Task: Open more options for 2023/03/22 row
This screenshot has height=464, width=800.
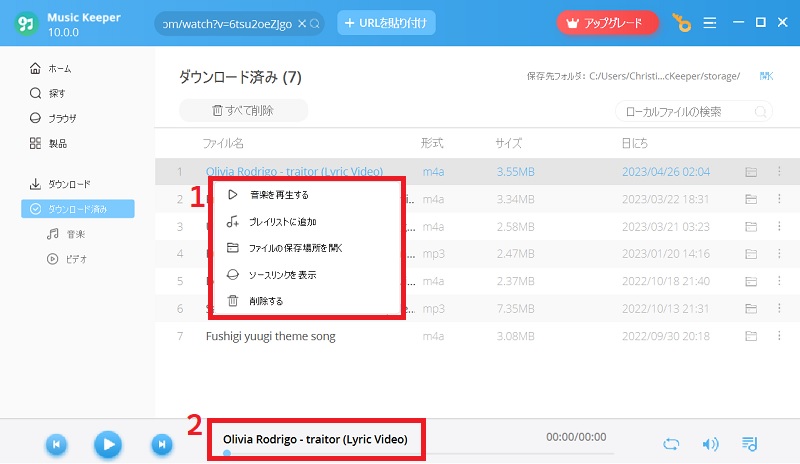Action: tap(779, 199)
